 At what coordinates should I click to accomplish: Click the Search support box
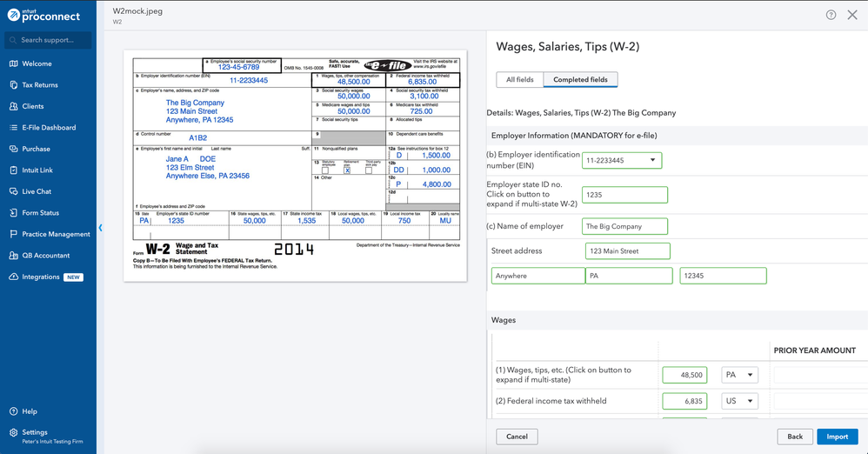pyautogui.click(x=48, y=40)
